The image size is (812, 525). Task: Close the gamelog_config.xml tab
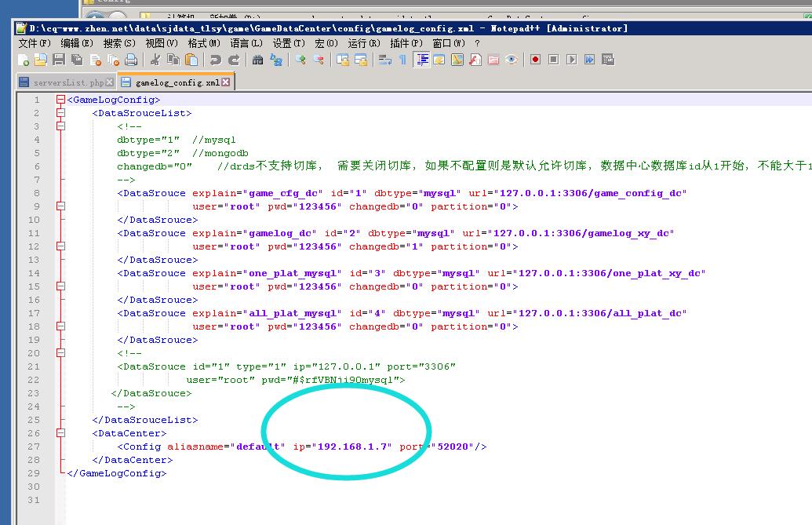[x=226, y=82]
